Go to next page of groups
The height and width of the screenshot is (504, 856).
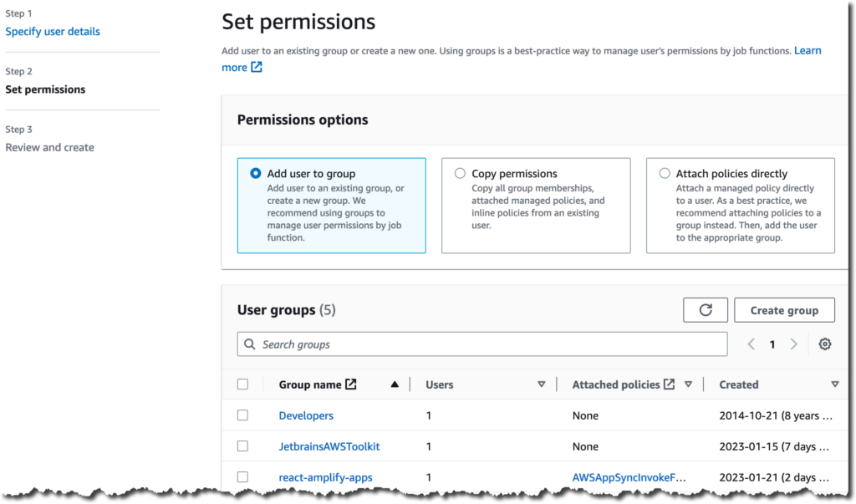(x=794, y=344)
